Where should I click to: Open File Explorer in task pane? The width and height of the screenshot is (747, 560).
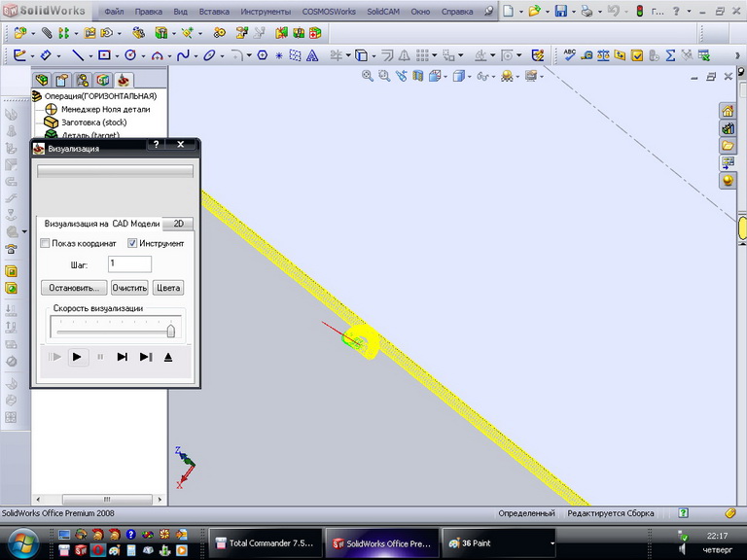(x=728, y=146)
